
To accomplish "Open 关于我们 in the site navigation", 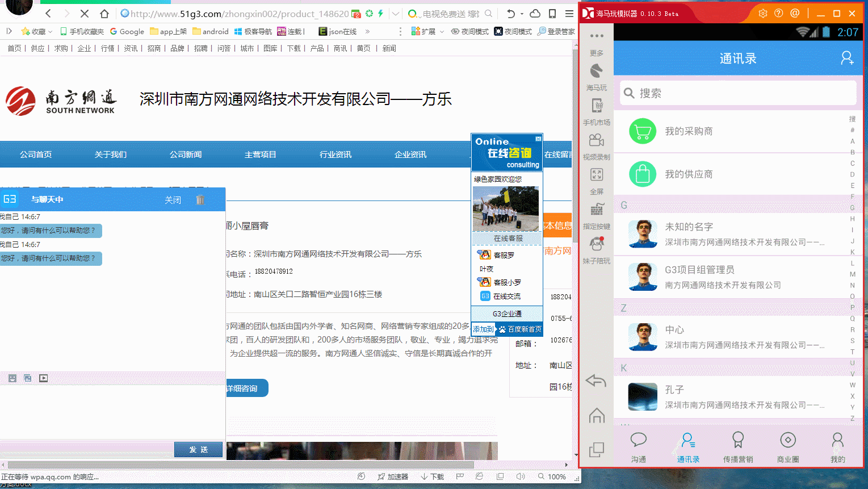I will point(111,154).
